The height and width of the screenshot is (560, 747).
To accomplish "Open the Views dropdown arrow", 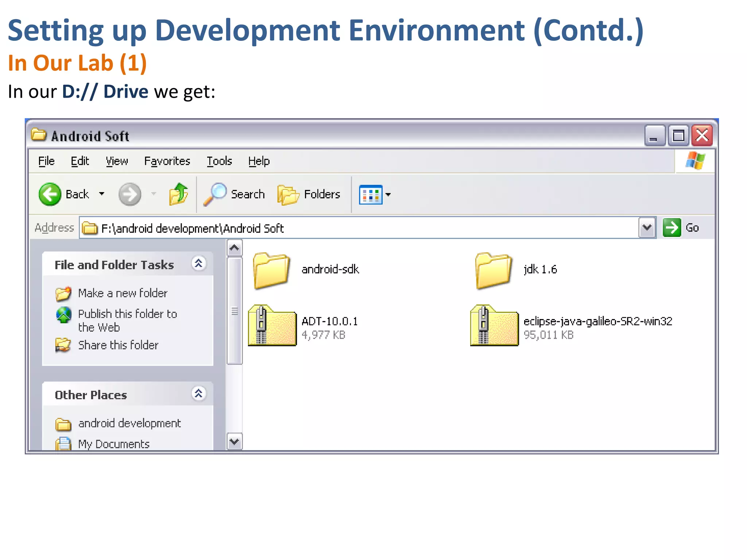I will [388, 195].
